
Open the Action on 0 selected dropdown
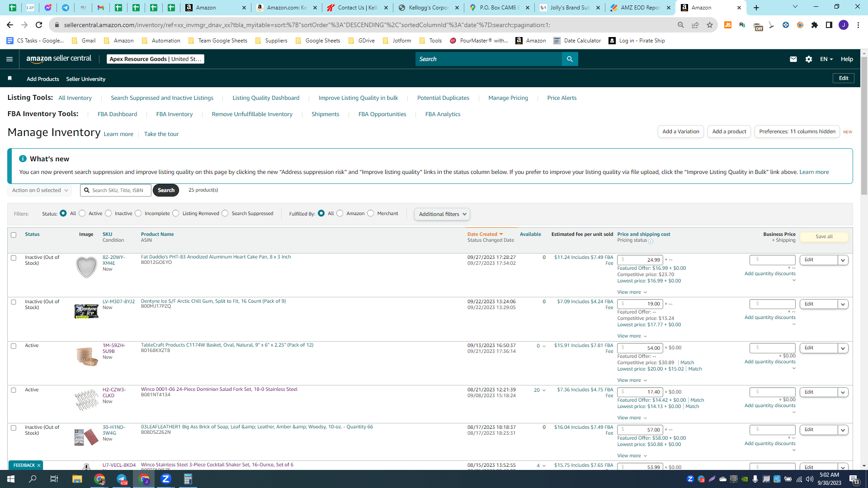pos(40,190)
